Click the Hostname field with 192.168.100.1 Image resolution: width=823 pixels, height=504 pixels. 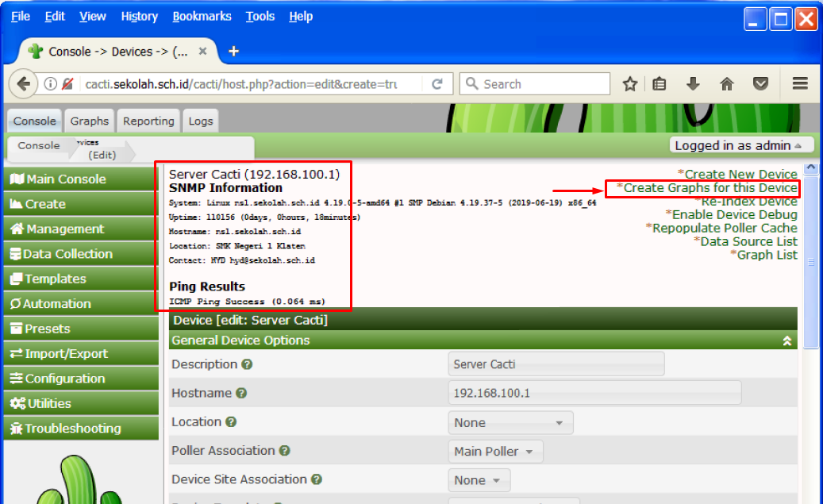[x=594, y=393]
